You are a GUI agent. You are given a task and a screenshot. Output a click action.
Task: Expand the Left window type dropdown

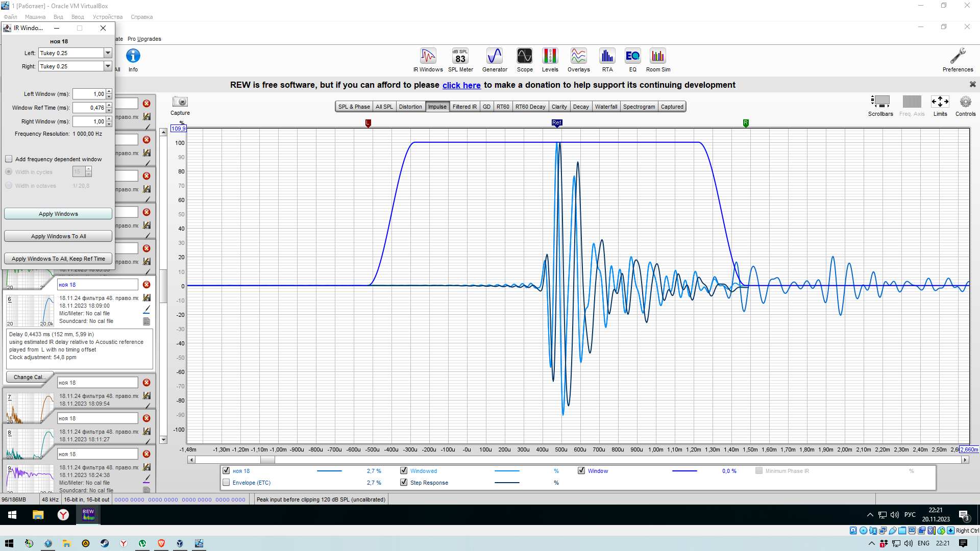[x=108, y=53]
